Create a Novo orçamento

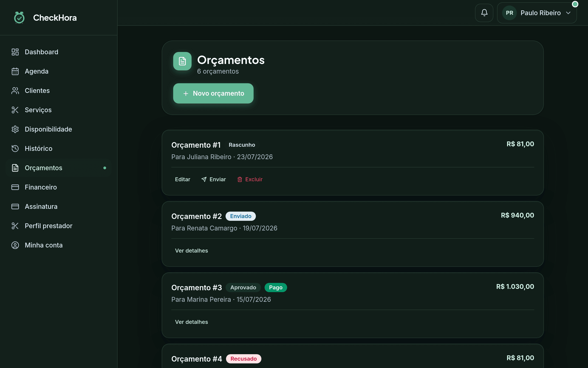tap(213, 93)
